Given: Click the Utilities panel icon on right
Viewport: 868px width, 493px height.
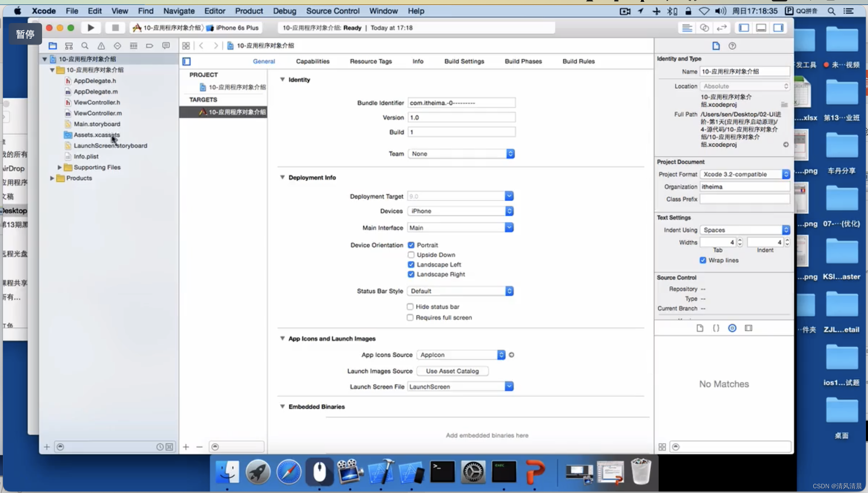Looking at the screenshot, I should [x=779, y=27].
